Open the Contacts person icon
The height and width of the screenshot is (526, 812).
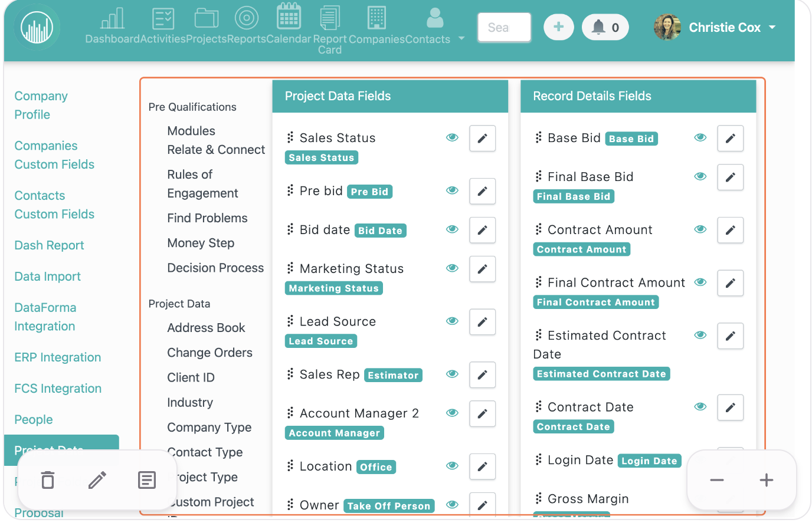pos(435,18)
